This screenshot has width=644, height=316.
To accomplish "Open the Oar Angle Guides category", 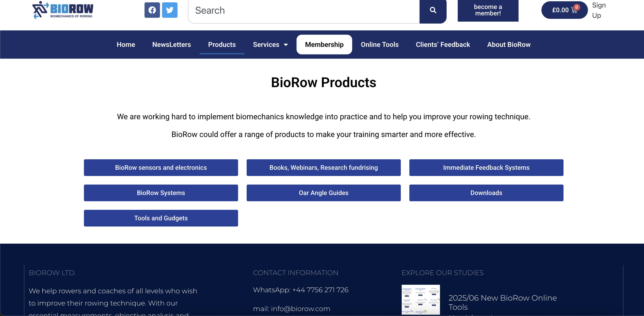I will 323,193.
